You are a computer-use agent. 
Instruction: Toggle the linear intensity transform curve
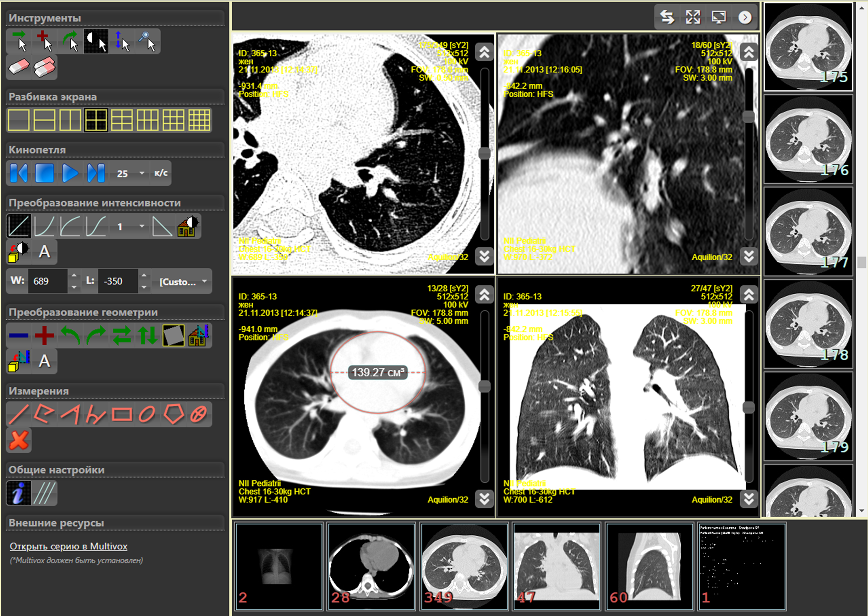(19, 226)
